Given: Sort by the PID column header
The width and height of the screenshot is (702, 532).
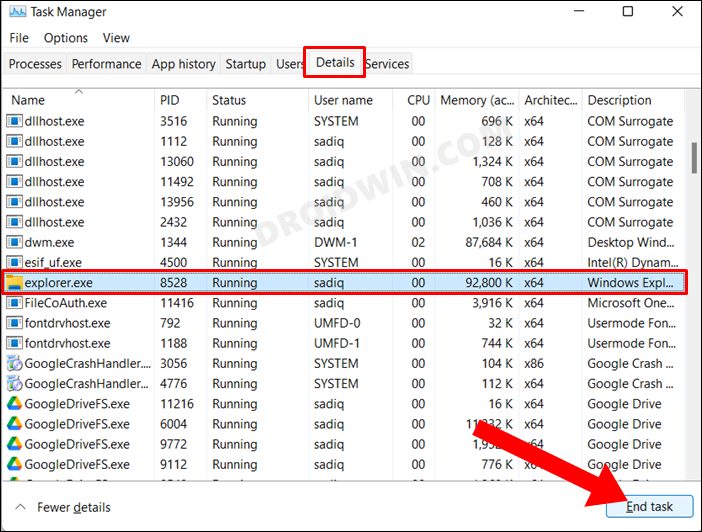Looking at the screenshot, I should click(x=180, y=100).
